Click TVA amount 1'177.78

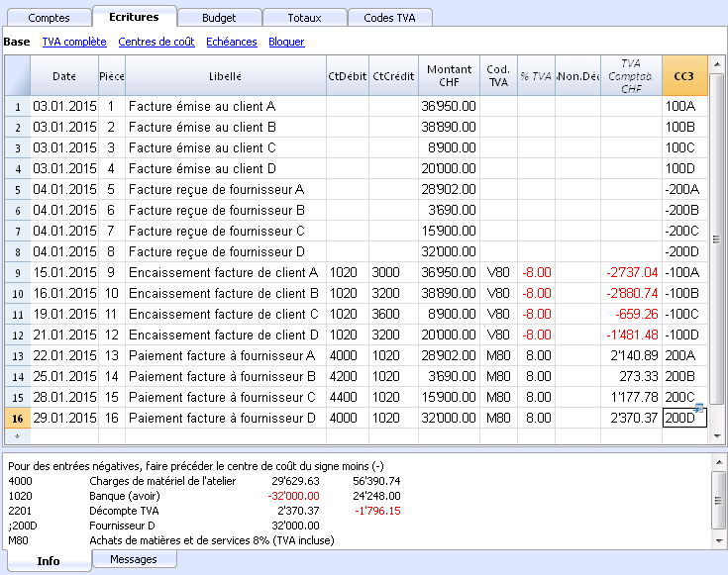point(632,397)
